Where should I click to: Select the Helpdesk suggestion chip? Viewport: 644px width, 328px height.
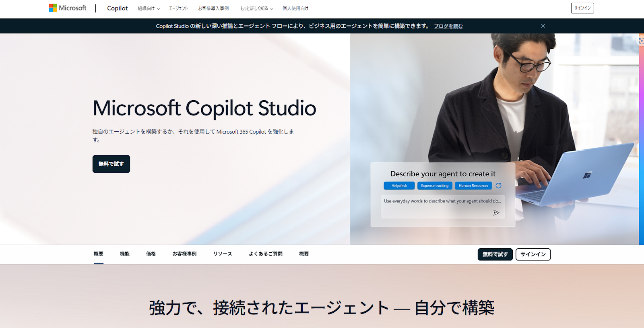(x=399, y=186)
